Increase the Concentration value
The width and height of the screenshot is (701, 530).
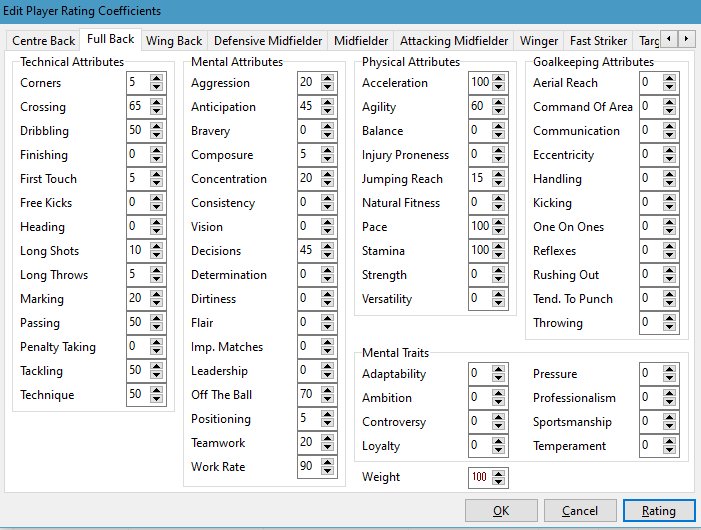327,174
